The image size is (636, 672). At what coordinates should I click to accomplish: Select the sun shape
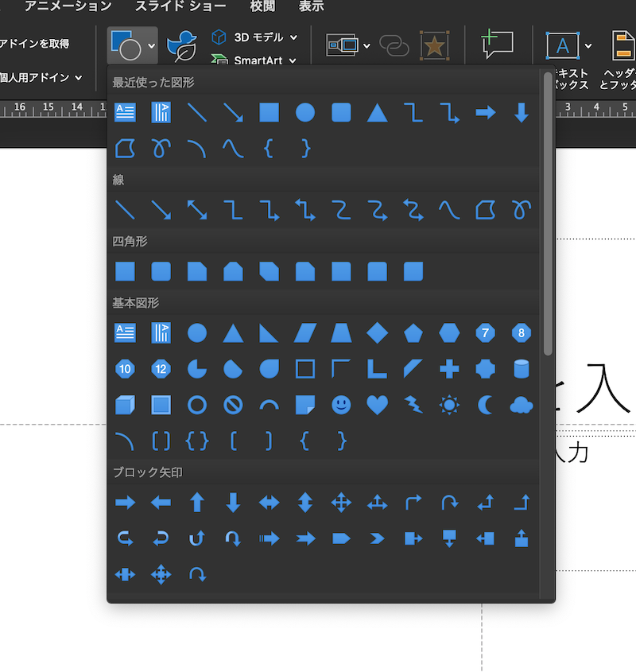[449, 406]
